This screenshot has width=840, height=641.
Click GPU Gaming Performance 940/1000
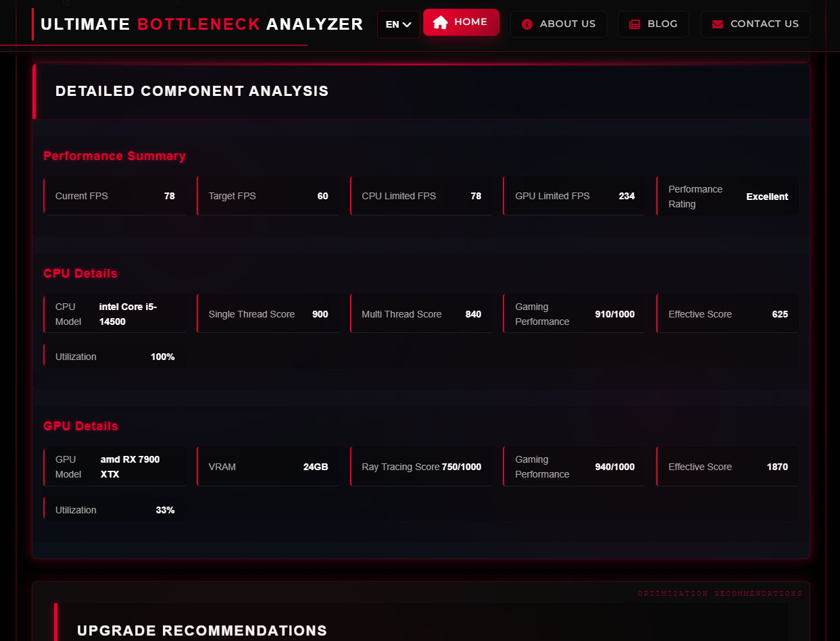(615, 467)
